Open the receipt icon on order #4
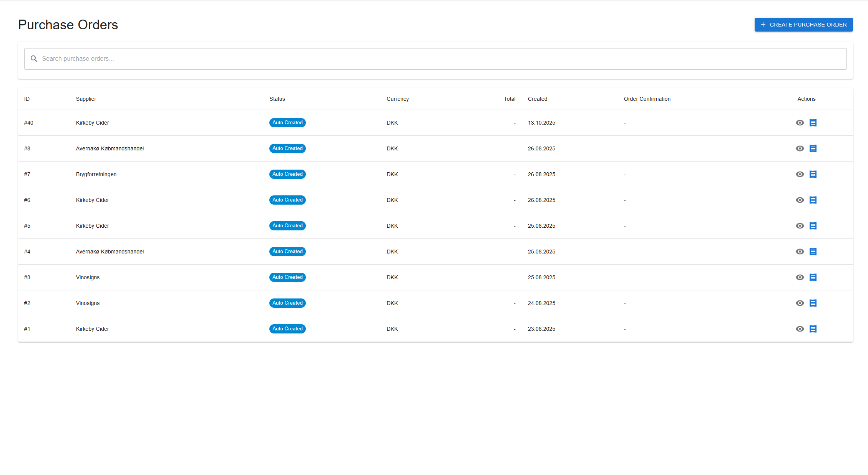The image size is (868, 475). tap(813, 251)
